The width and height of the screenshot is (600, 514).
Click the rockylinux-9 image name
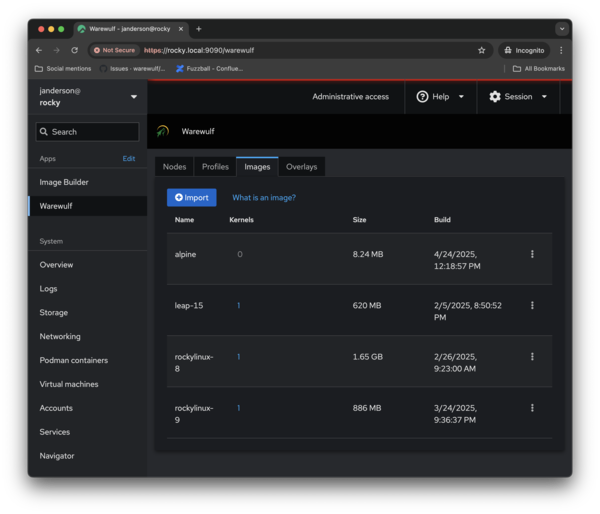(194, 414)
